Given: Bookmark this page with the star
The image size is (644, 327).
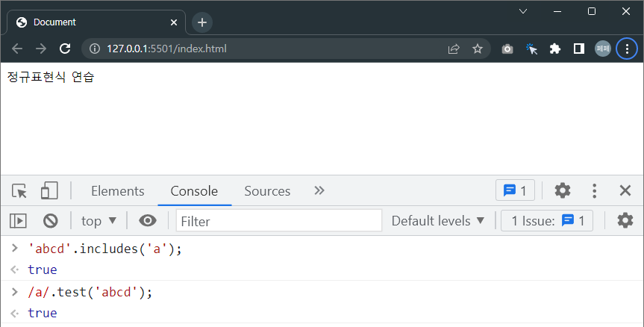Looking at the screenshot, I should (478, 49).
